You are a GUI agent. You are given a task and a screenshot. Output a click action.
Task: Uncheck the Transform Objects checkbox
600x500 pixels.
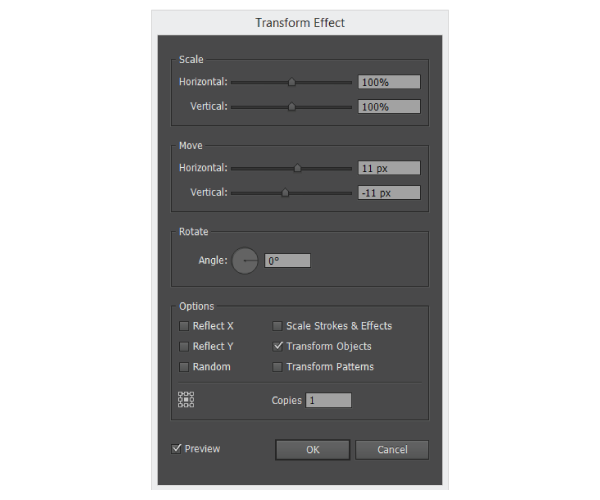tap(277, 347)
